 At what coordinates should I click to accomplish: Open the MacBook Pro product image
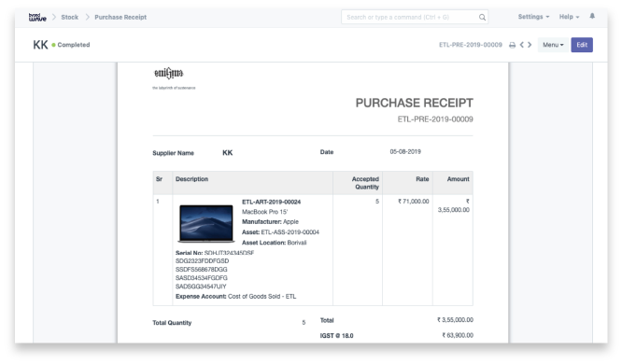[205, 223]
